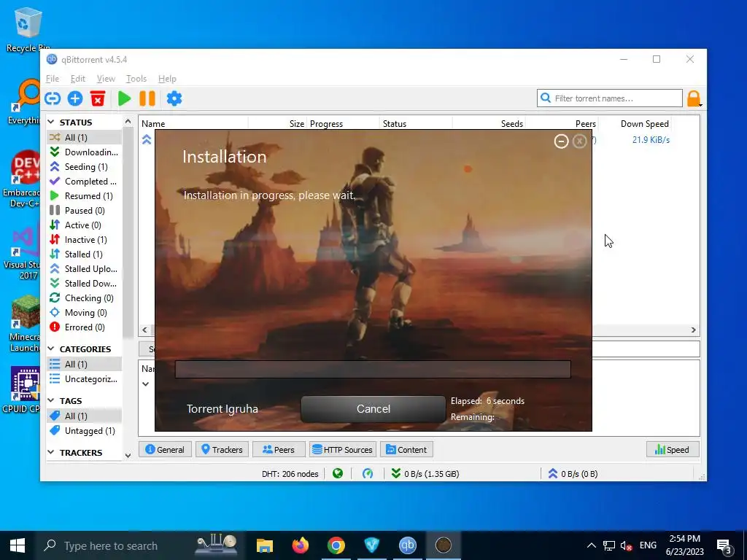
Task: Minimize the Installation dialog with minus icon
Action: point(561,141)
